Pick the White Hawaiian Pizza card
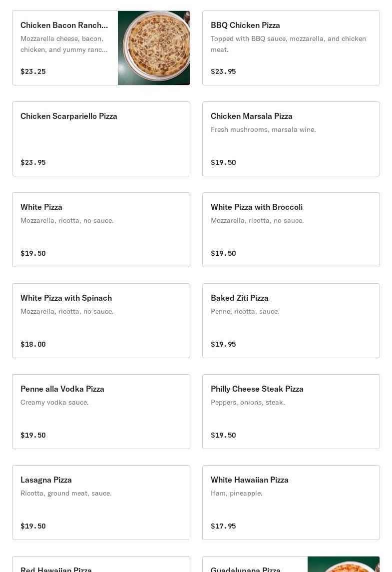This screenshot has width=392, height=572. [x=291, y=502]
